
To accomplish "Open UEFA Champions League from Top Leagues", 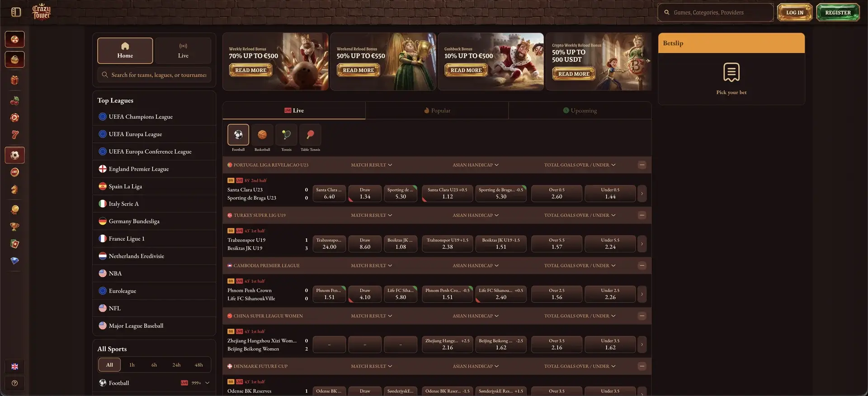I will point(154,116).
